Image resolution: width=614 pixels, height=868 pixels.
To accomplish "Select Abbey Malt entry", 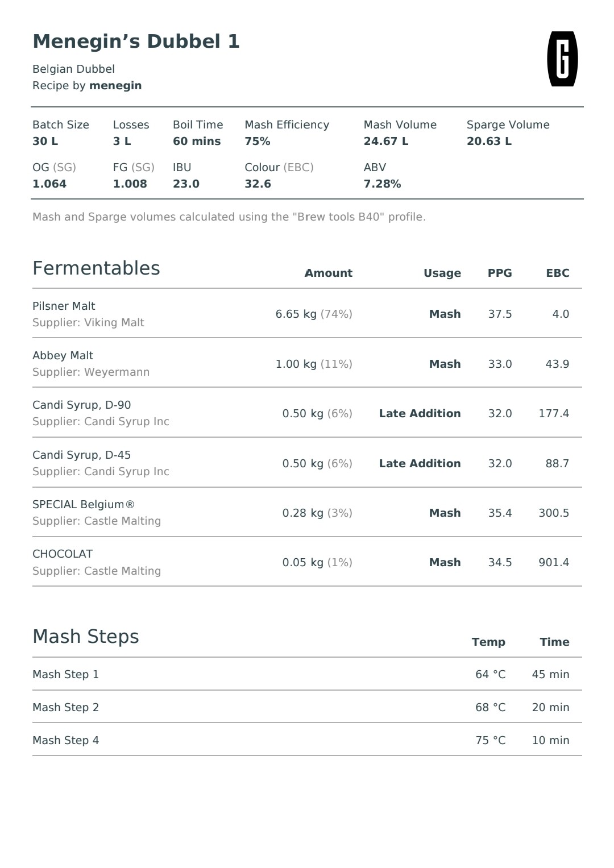I will coord(307,363).
